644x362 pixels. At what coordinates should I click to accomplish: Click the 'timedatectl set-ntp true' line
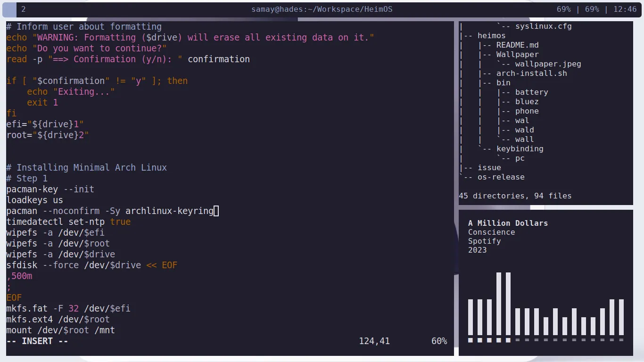point(68,222)
